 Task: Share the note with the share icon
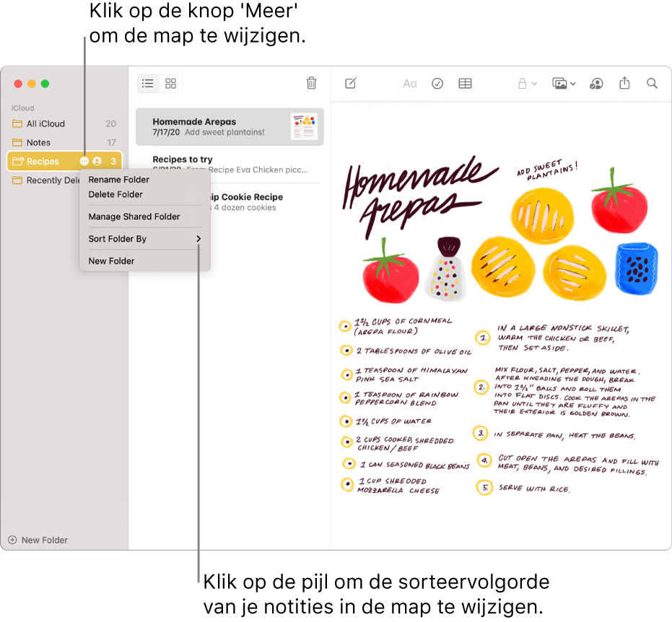pyautogui.click(x=624, y=83)
